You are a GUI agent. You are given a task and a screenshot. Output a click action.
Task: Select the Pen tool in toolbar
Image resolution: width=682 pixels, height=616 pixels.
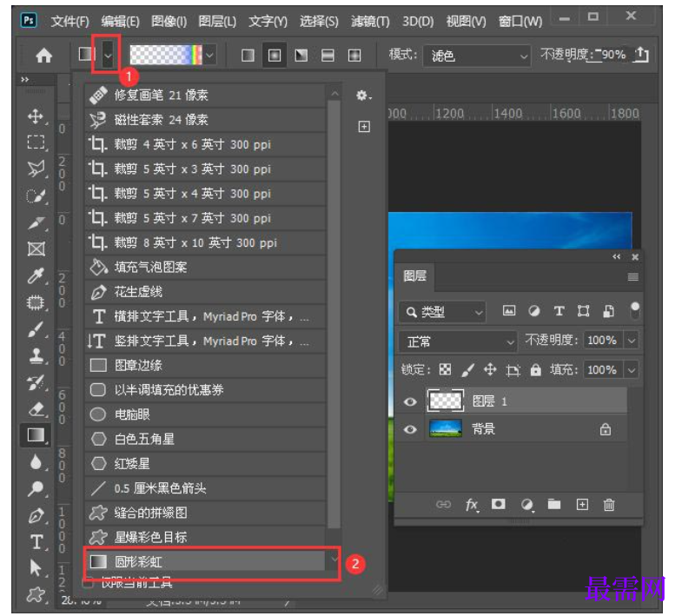pyautogui.click(x=36, y=516)
